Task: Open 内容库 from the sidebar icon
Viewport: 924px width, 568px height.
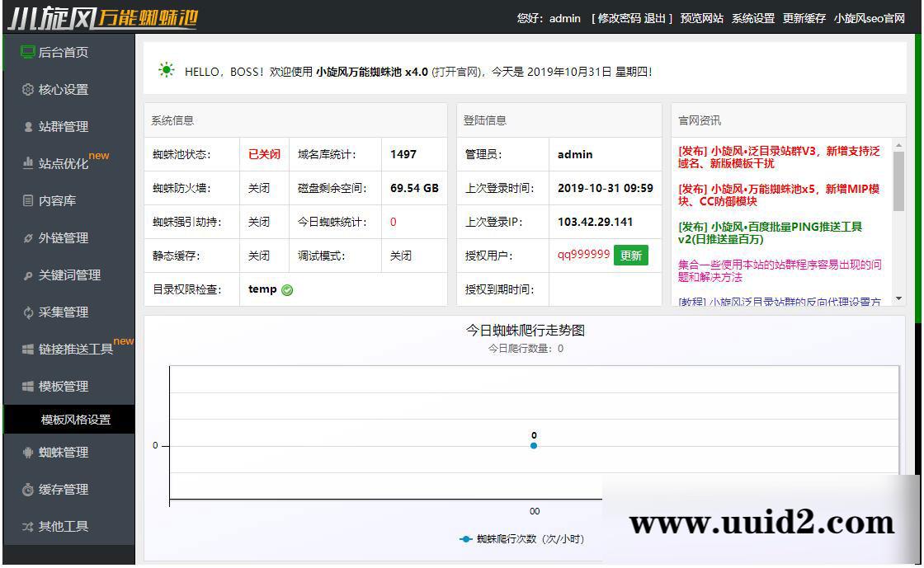Action: click(x=24, y=201)
